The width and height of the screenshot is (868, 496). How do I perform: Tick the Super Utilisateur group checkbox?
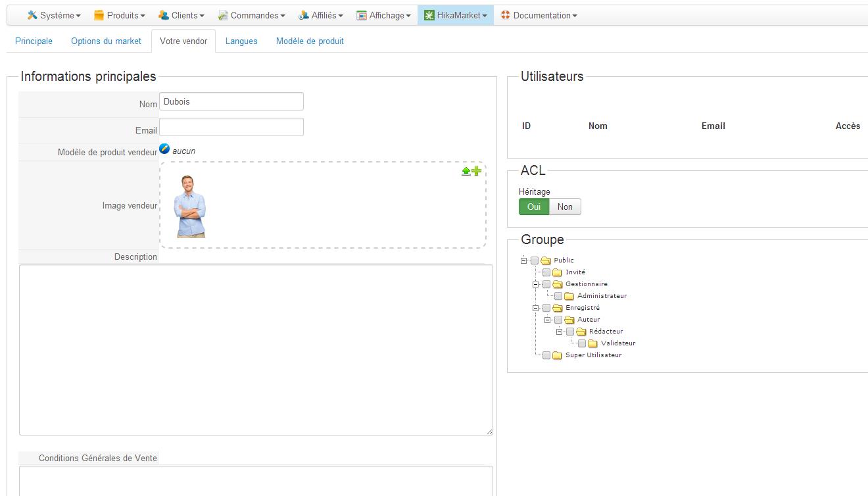(x=546, y=355)
